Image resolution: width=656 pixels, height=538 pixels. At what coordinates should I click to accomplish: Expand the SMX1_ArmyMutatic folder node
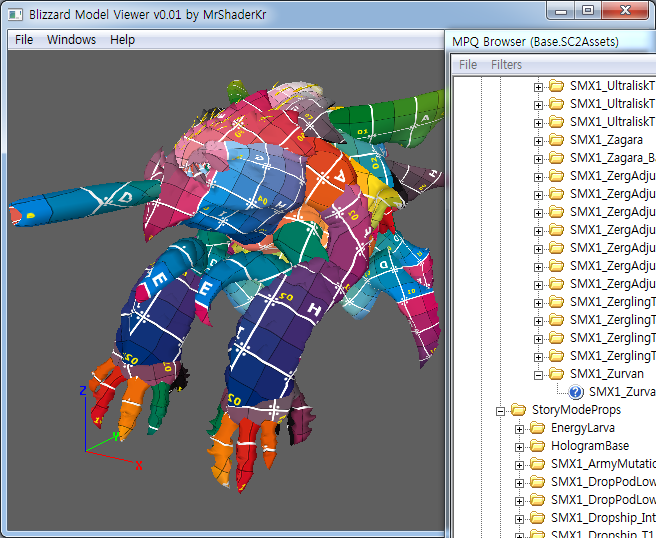click(519, 465)
